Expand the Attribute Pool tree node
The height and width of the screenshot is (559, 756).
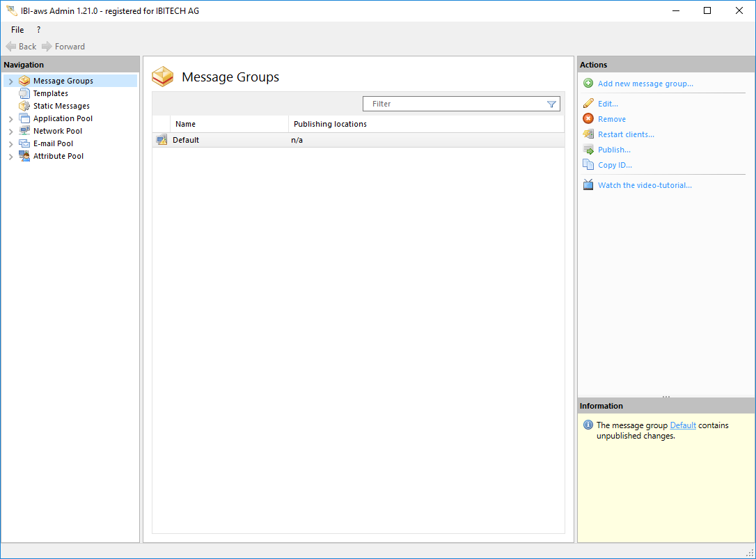pyautogui.click(x=10, y=157)
